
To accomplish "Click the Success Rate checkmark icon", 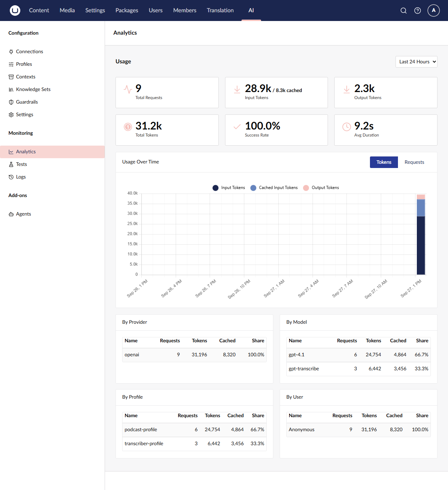I will (237, 127).
